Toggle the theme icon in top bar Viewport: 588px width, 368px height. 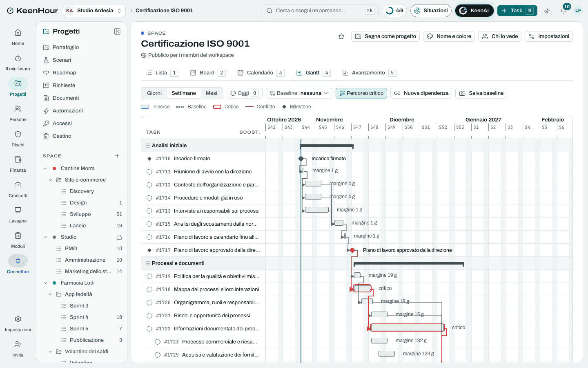point(547,11)
